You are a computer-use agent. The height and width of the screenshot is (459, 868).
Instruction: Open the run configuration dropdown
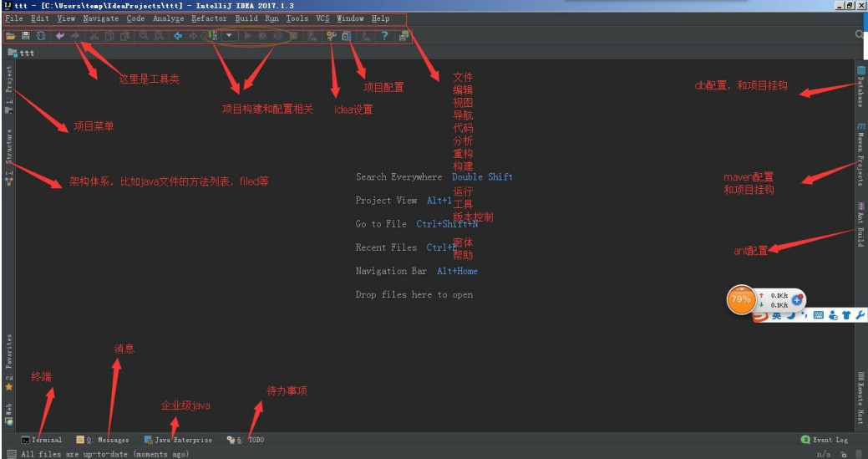(x=230, y=36)
